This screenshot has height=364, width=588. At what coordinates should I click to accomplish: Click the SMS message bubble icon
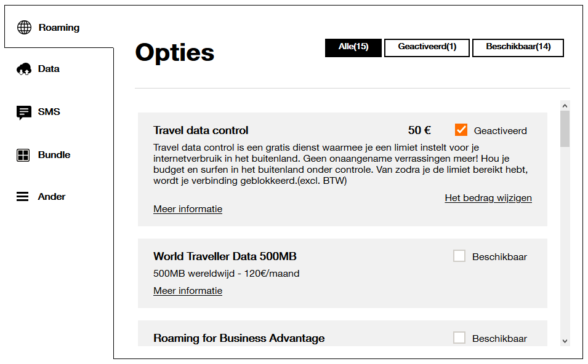click(x=24, y=113)
